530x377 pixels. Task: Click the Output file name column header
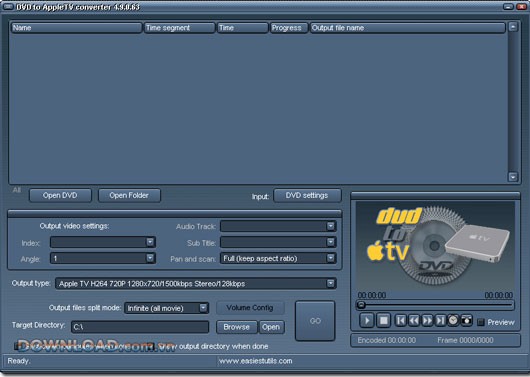(x=408, y=28)
